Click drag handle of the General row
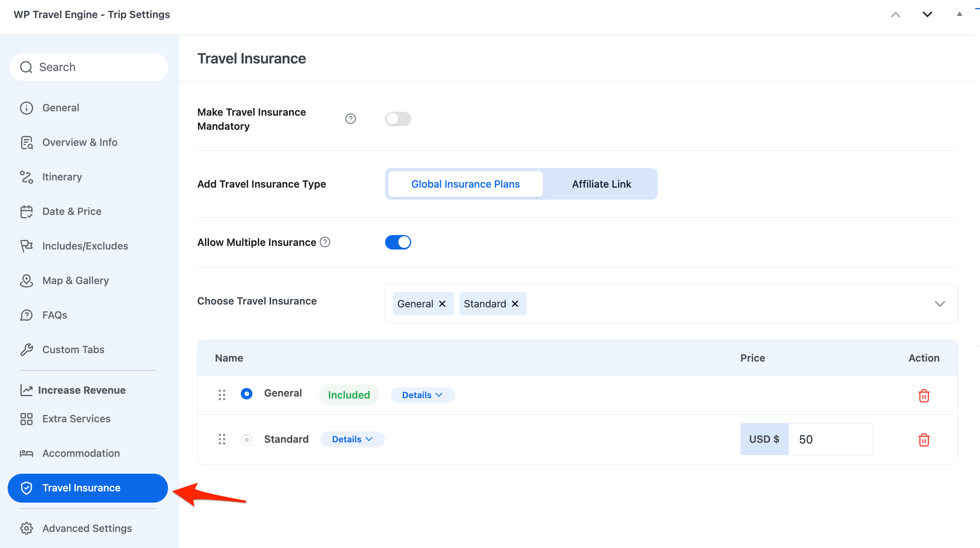Image resolution: width=980 pixels, height=548 pixels. pyautogui.click(x=222, y=395)
